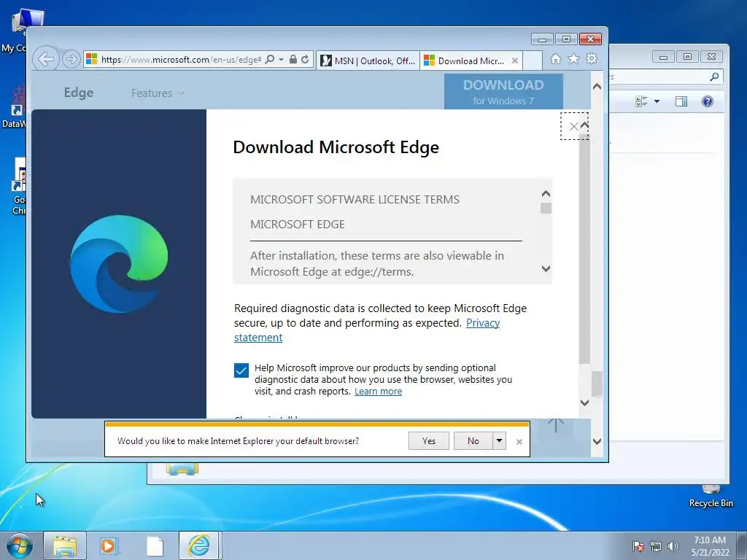Open Windows Explorer from taskbar
This screenshot has height=560, width=747.
click(65, 545)
